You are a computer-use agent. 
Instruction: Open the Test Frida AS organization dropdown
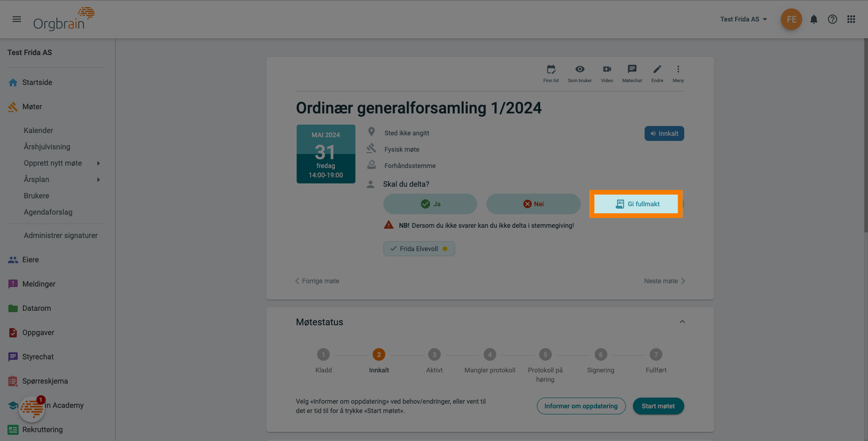pos(743,19)
